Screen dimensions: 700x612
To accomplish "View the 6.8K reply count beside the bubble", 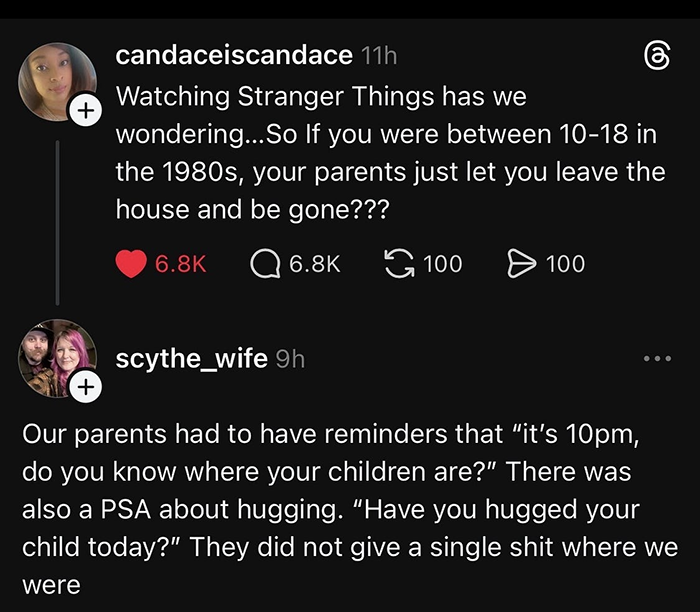I will 314,264.
